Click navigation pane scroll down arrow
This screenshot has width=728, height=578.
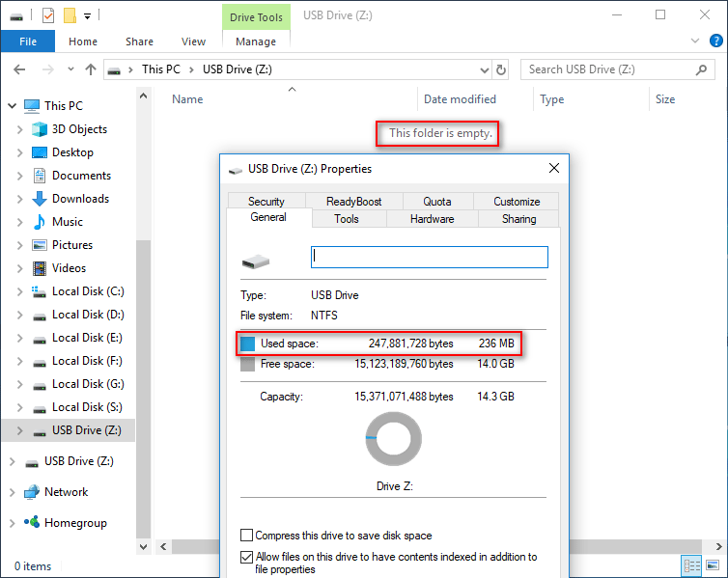click(144, 546)
